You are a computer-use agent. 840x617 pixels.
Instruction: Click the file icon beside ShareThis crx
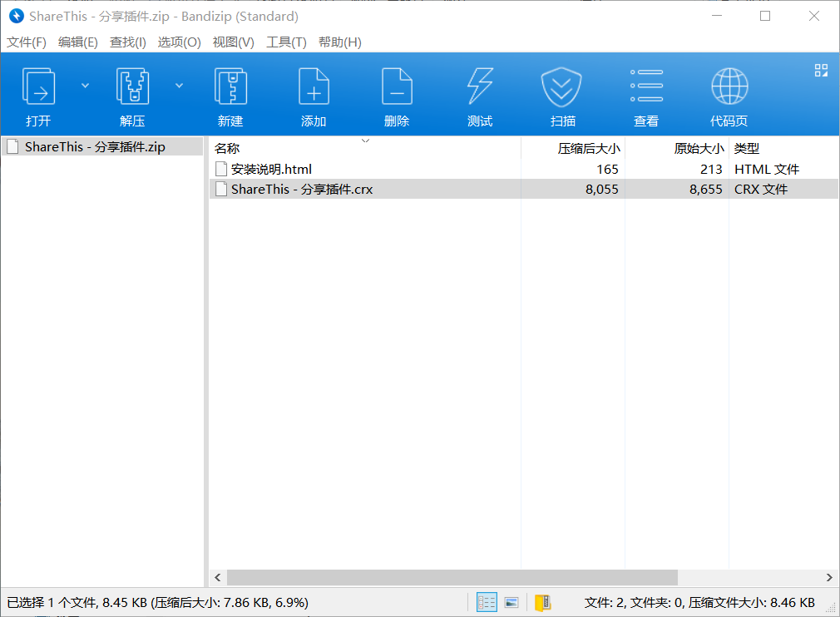(x=220, y=189)
